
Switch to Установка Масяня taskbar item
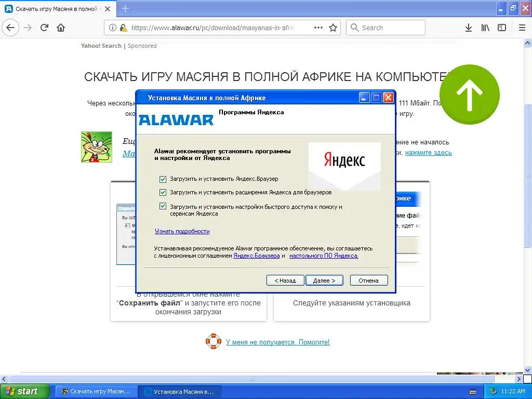tap(180, 392)
